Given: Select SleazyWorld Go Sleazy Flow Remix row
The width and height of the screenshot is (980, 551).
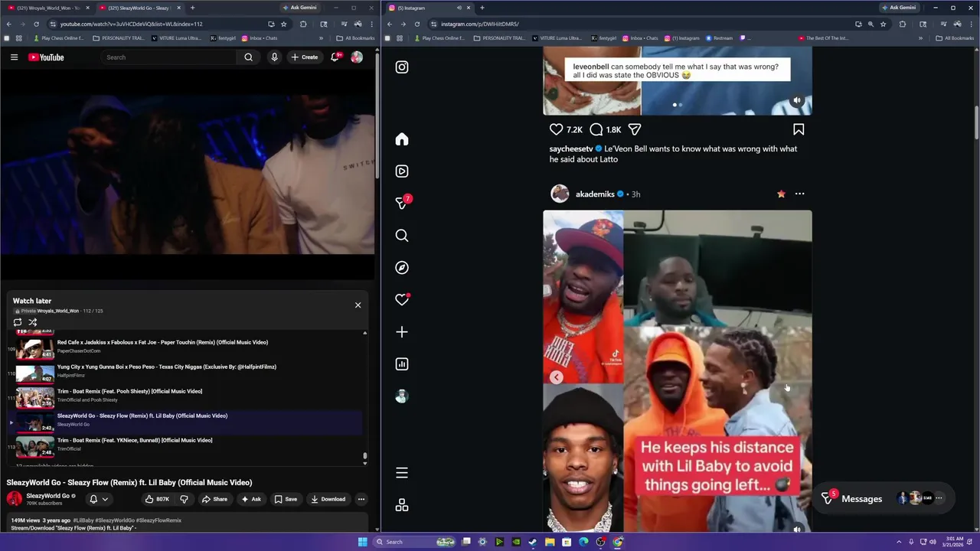Looking at the screenshot, I should click(x=185, y=421).
